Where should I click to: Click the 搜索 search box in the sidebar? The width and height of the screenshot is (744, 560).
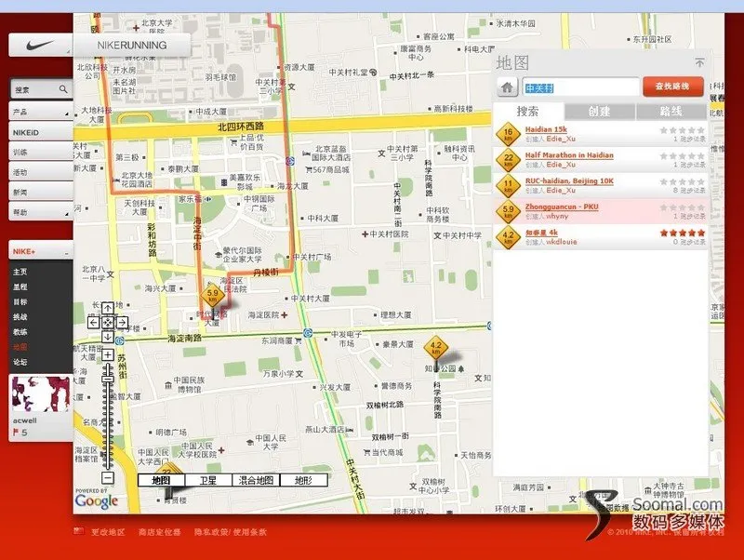41,88
